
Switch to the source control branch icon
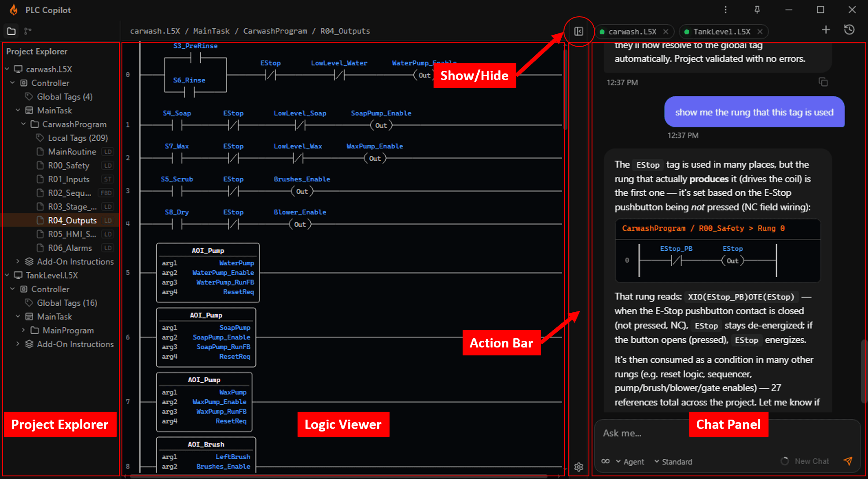[28, 31]
